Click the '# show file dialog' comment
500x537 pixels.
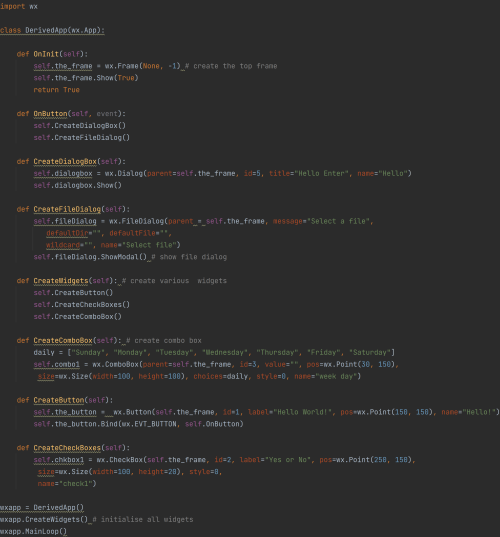(x=189, y=257)
